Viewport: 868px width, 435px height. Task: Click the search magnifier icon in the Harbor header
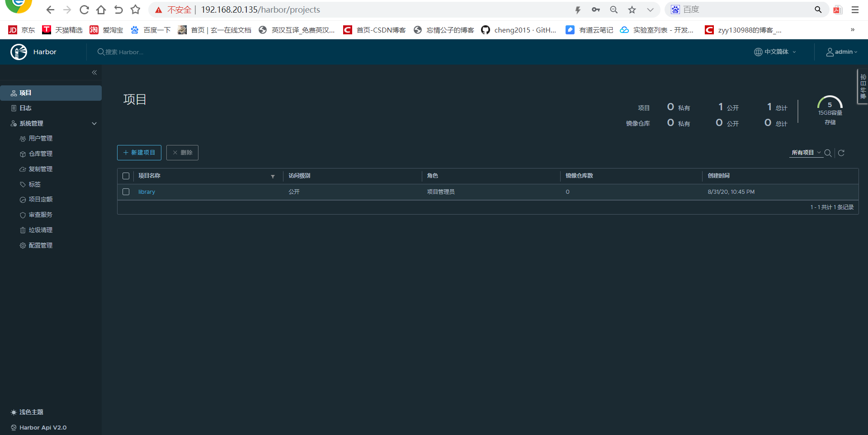pos(101,52)
